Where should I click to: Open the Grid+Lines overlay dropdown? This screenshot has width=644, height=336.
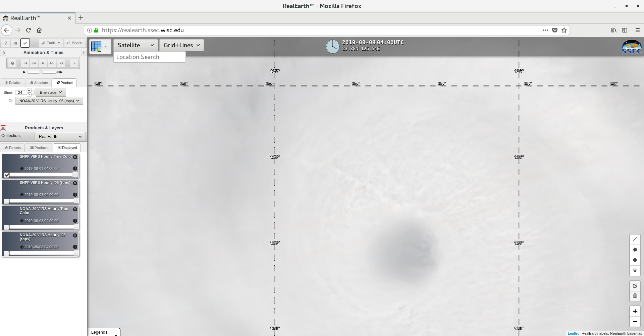click(x=181, y=45)
